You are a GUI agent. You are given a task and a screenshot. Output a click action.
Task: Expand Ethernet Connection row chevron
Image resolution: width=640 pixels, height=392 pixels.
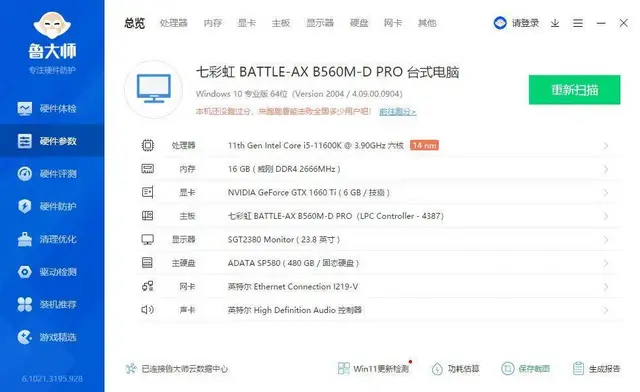click(x=606, y=287)
